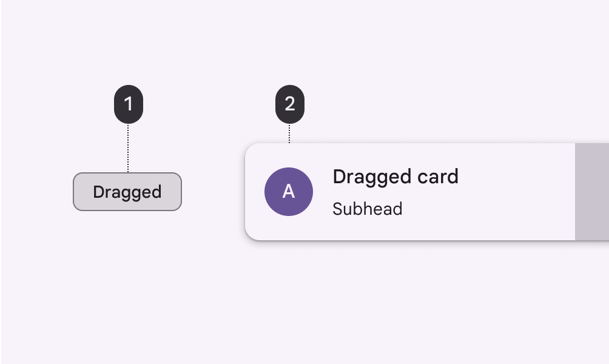Click the dotted line below badge 1
This screenshot has width=609, height=364.
(129, 149)
